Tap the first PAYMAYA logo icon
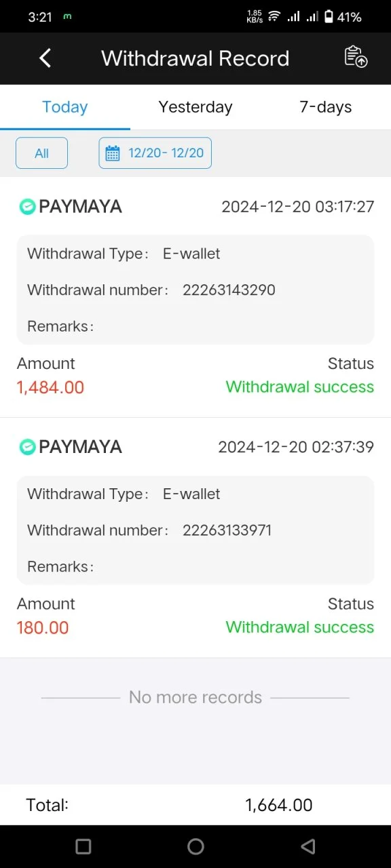 tap(27, 207)
